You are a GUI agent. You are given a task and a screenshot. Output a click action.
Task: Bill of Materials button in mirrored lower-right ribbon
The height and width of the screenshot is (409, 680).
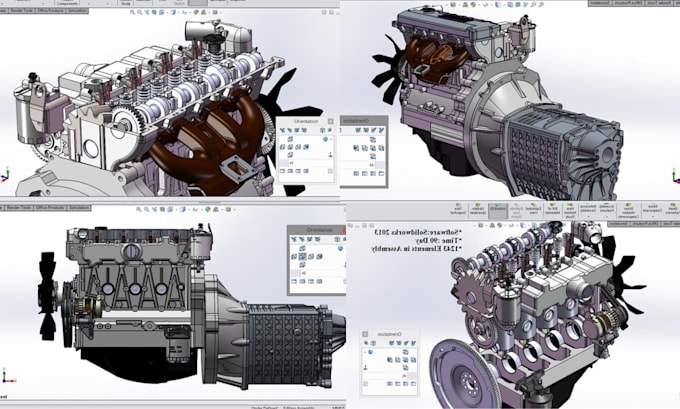[x=552, y=209]
